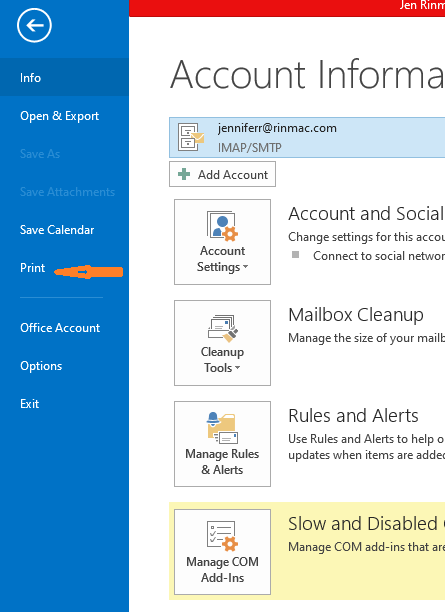
Task: Open the jenniferr@rinmac.com account selector
Action: coord(307,137)
